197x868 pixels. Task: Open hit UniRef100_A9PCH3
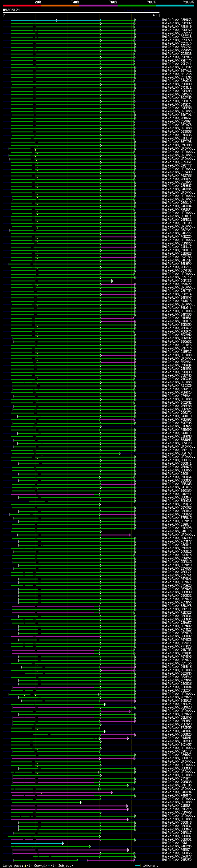pyautogui.click(x=177, y=91)
